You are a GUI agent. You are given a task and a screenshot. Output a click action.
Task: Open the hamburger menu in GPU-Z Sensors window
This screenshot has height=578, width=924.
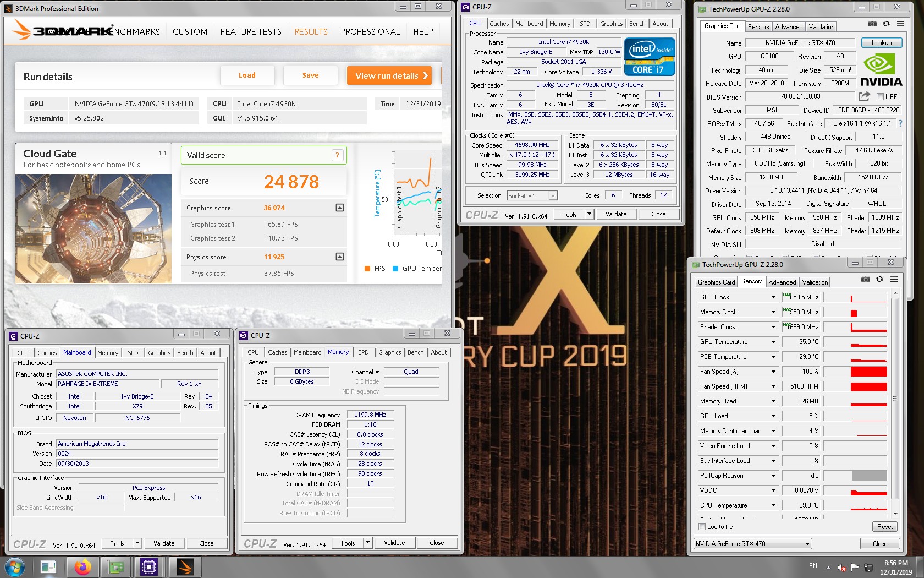click(x=894, y=280)
